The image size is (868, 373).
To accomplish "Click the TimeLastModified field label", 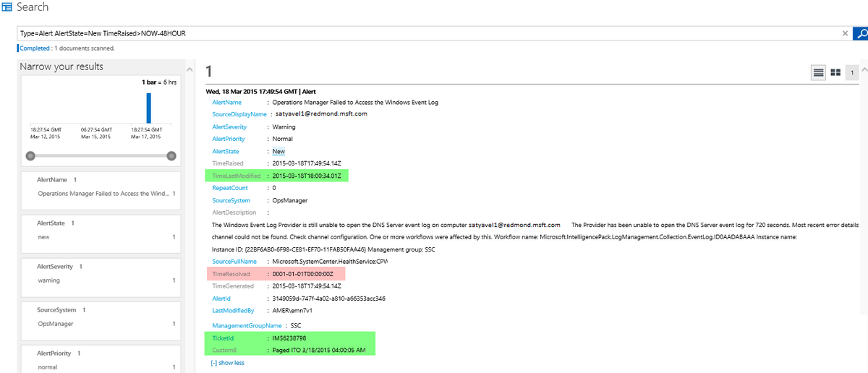I will [237, 176].
